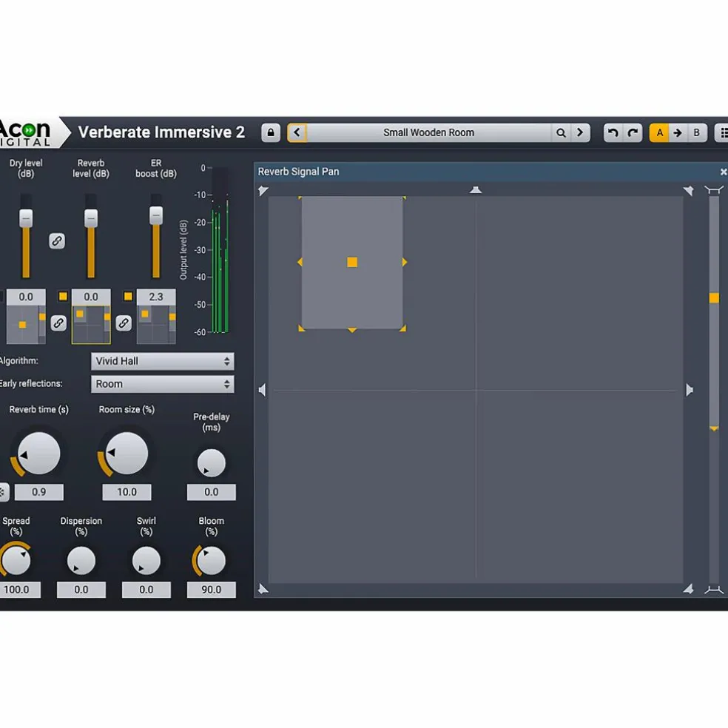Select the front-right speaker in pan view
This screenshot has width=728, height=728.
coord(689,191)
